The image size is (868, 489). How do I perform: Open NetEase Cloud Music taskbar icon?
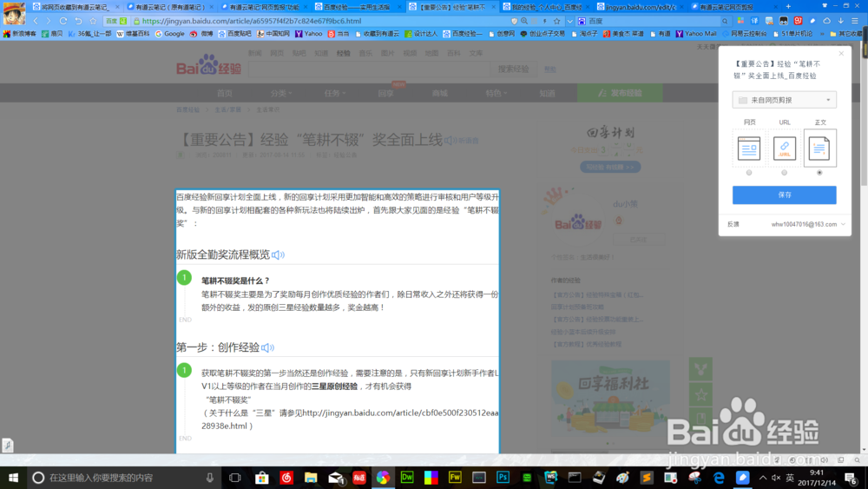pyautogui.click(x=286, y=478)
